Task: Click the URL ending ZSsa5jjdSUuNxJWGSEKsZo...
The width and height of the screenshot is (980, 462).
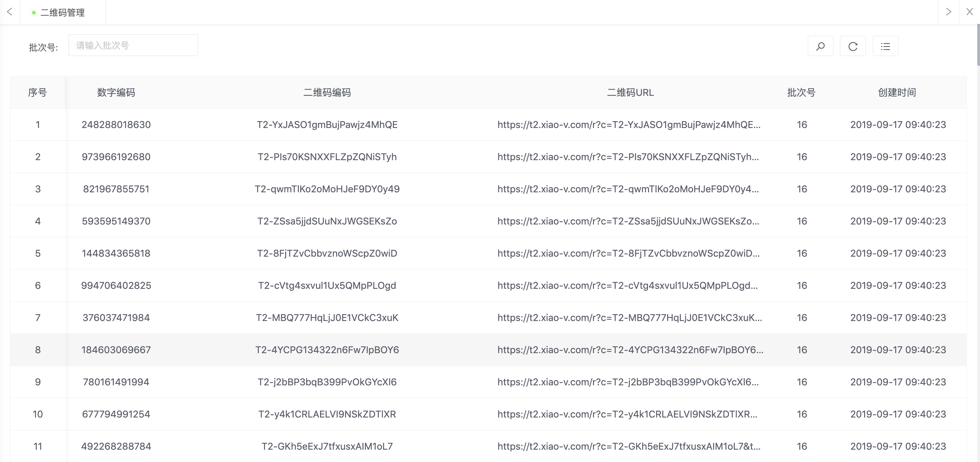Action: coord(628,221)
